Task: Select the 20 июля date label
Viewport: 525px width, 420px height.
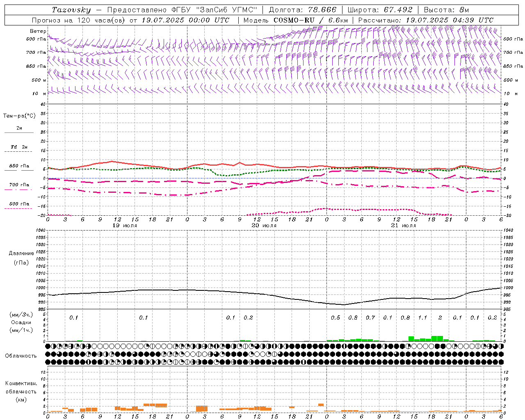Action: [264, 226]
